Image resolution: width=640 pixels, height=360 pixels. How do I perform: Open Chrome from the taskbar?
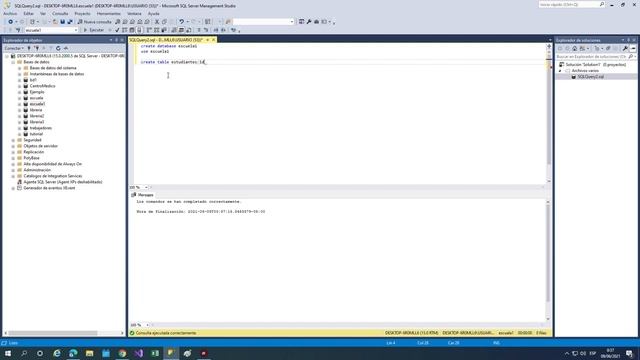[122, 353]
